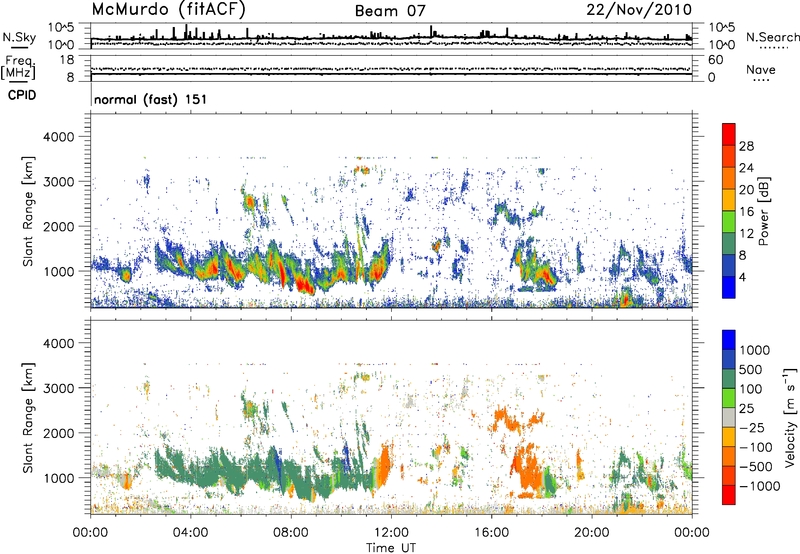Viewport: 800px width, 554px height.
Task: Click the Beam 07 label
Action: 390,11
